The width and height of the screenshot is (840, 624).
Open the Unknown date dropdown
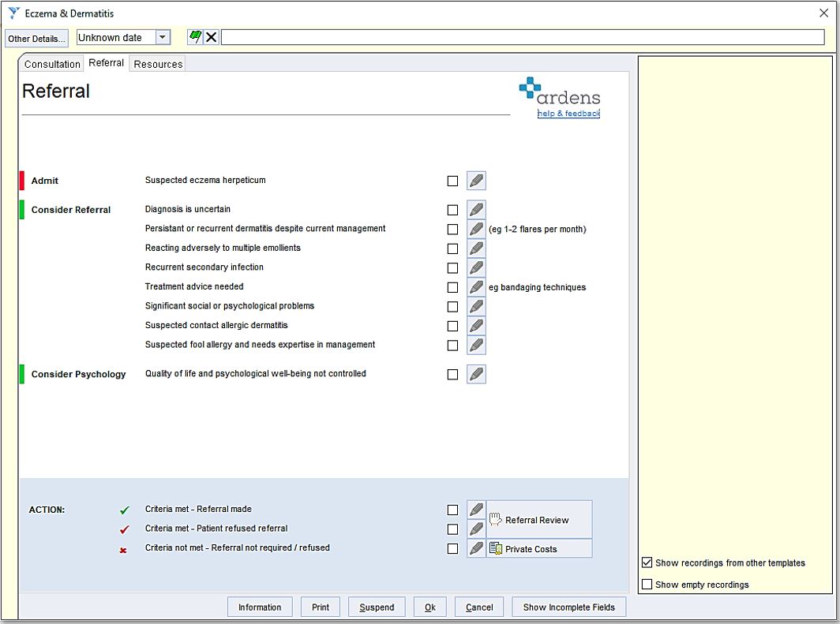tap(163, 37)
